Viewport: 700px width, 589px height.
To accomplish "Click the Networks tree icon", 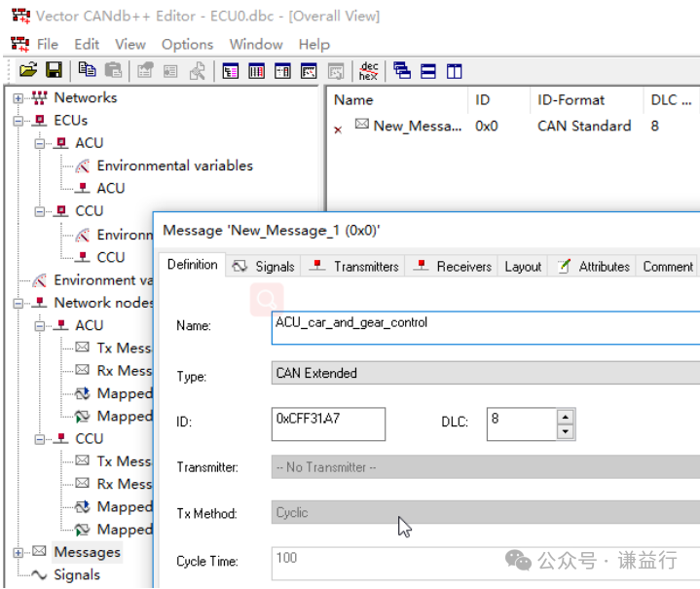I will point(39,97).
